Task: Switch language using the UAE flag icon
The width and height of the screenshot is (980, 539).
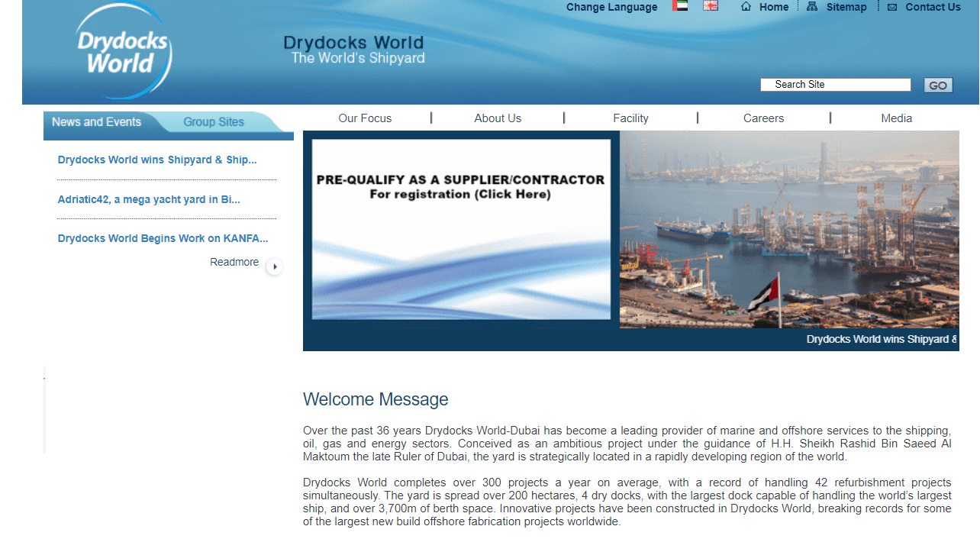Action: click(680, 6)
